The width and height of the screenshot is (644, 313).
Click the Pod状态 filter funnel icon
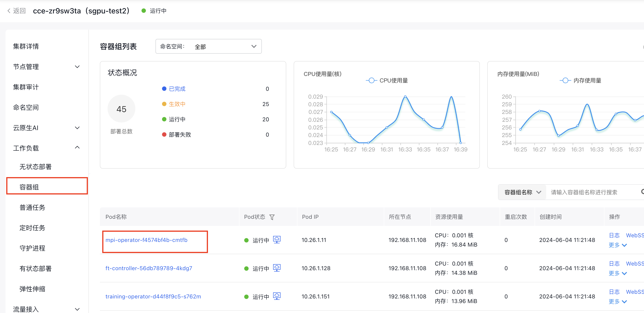[272, 217]
